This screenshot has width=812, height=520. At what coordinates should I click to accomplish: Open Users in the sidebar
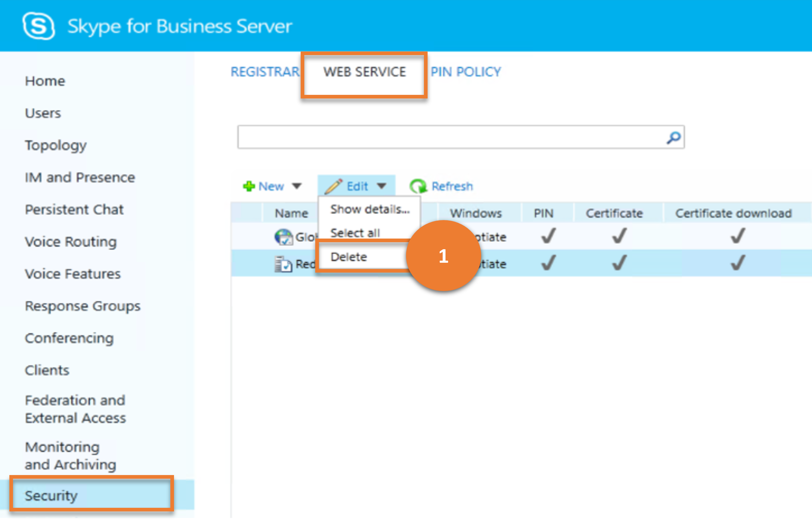pos(43,114)
